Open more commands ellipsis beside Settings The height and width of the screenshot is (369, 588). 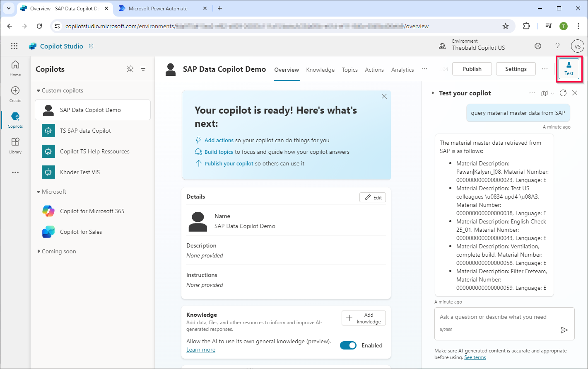click(545, 69)
